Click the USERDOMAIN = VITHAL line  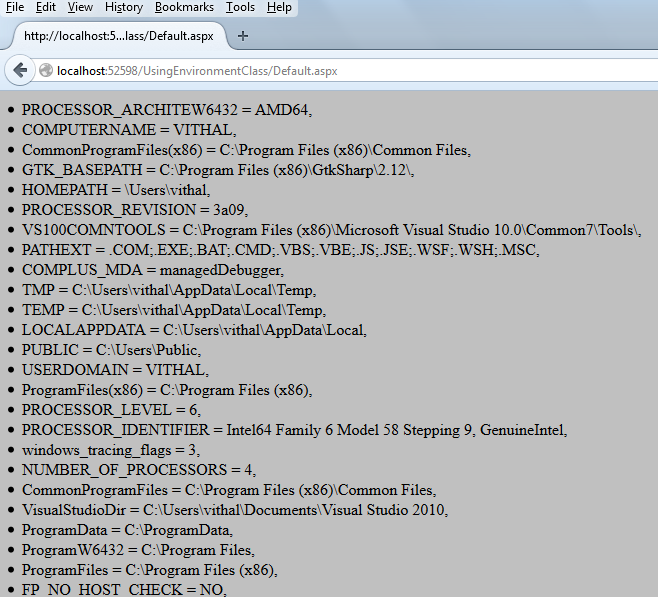pyautogui.click(x=115, y=370)
